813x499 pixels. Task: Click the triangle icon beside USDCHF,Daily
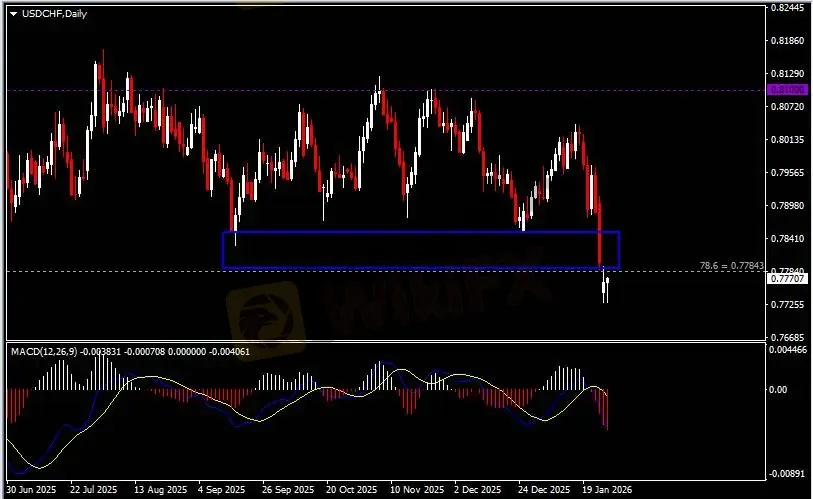(12, 12)
